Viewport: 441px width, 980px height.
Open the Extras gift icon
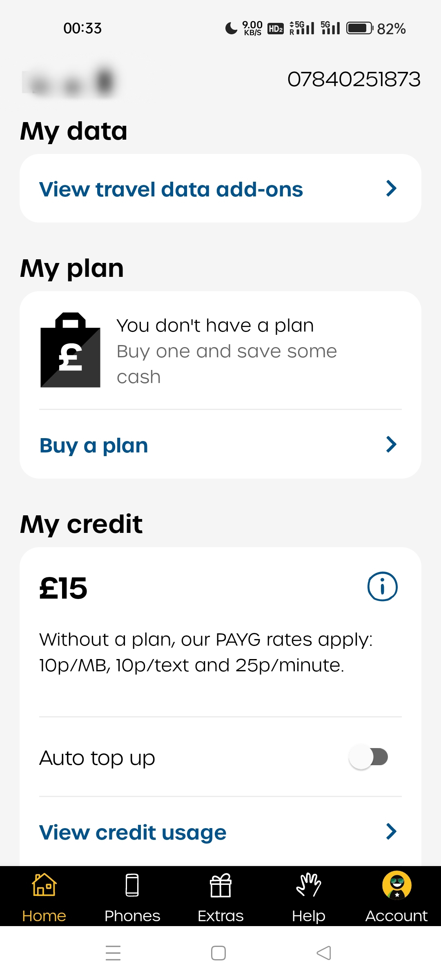[220, 886]
